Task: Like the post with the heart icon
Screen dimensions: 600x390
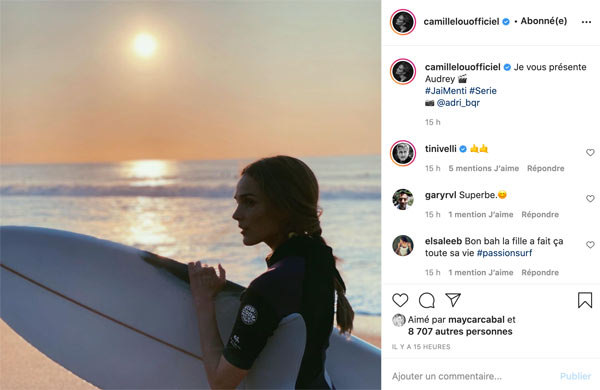Action: (x=400, y=300)
